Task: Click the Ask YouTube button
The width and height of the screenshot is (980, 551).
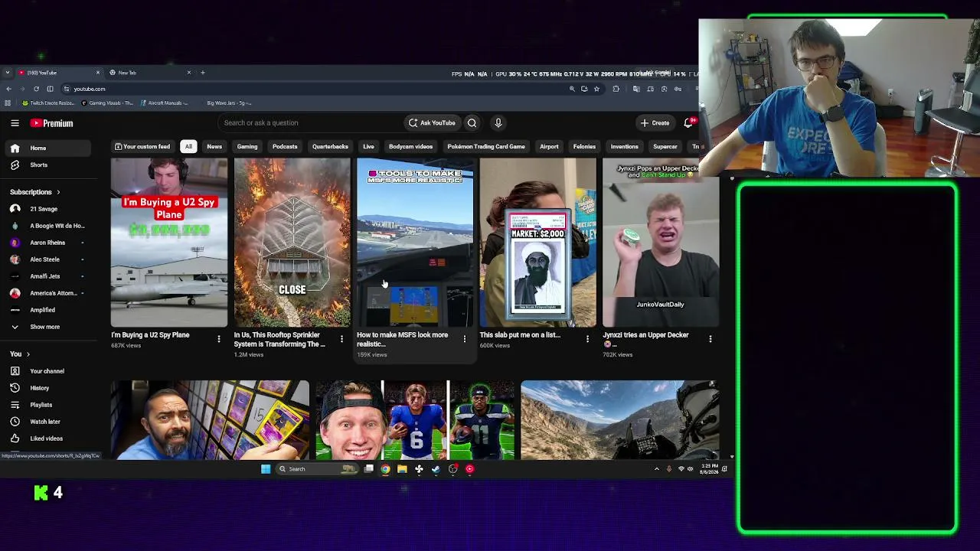Action: (432, 122)
